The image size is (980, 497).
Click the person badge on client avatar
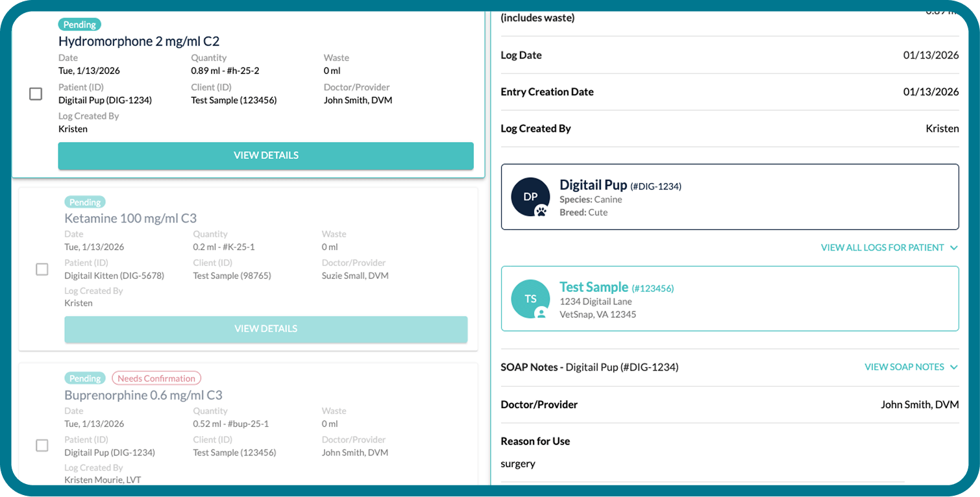point(541,313)
